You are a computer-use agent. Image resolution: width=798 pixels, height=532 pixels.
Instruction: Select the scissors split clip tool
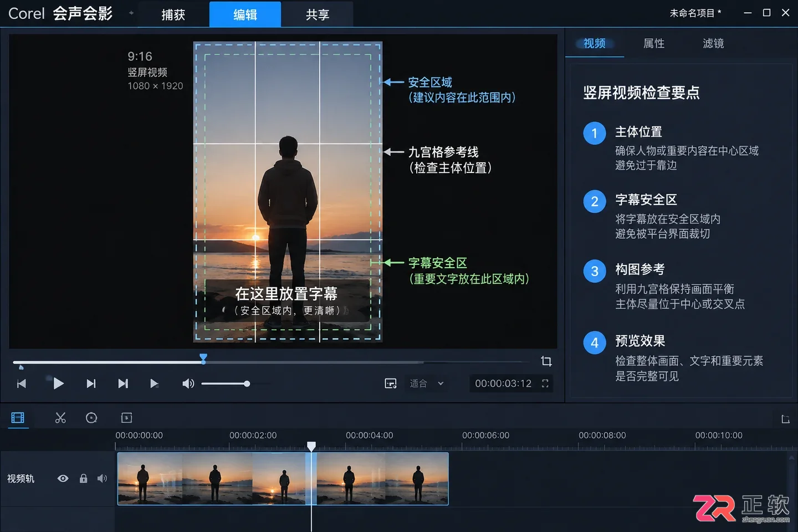pos(60,418)
